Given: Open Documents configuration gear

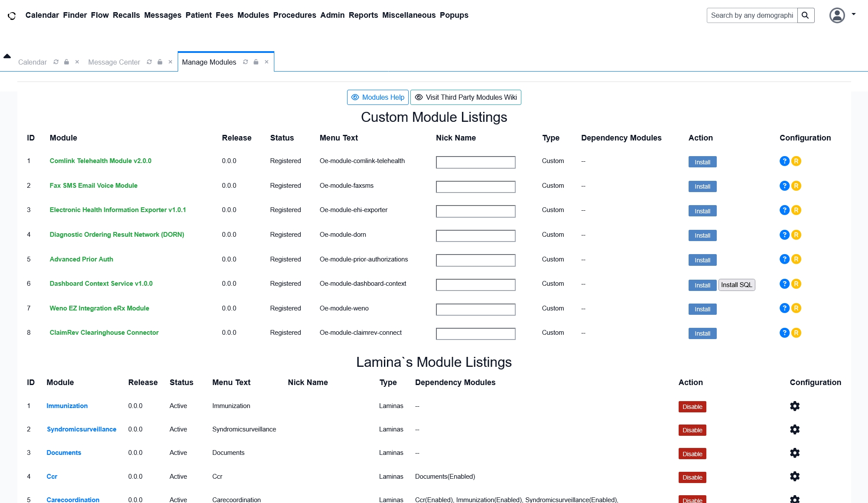Looking at the screenshot, I should pyautogui.click(x=795, y=453).
